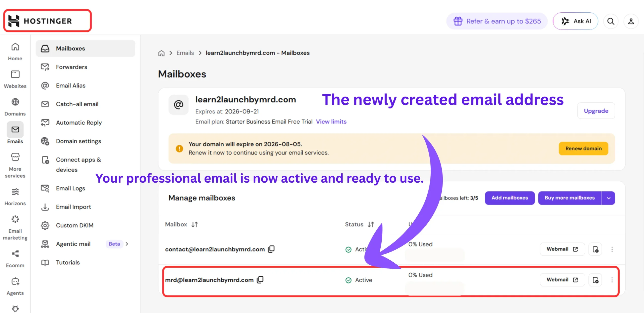This screenshot has width=644, height=322.
Task: Click the breadcrumb home icon
Action: tap(161, 53)
